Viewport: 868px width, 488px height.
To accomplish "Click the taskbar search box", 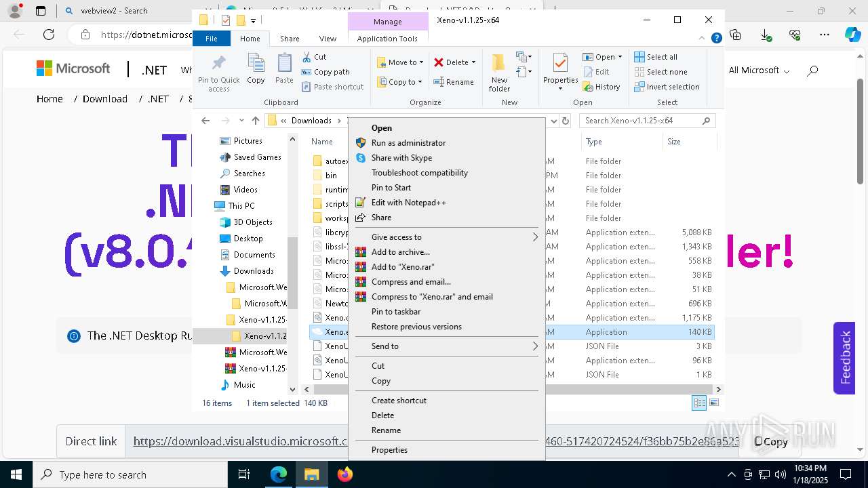I will [130, 474].
